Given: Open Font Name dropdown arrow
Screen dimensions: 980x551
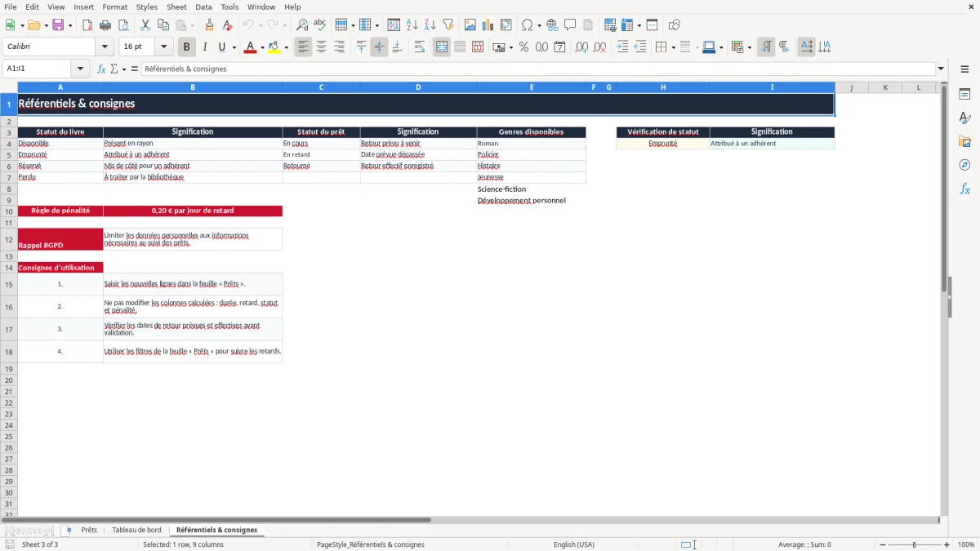Looking at the screenshot, I should 105,47.
